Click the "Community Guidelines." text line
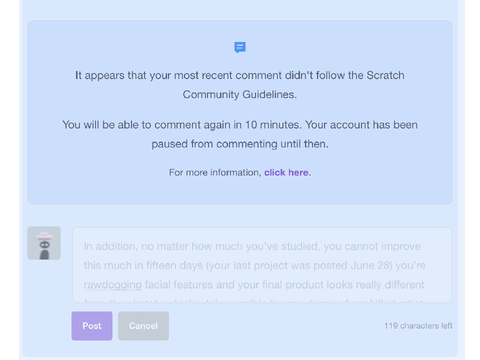 click(x=240, y=94)
